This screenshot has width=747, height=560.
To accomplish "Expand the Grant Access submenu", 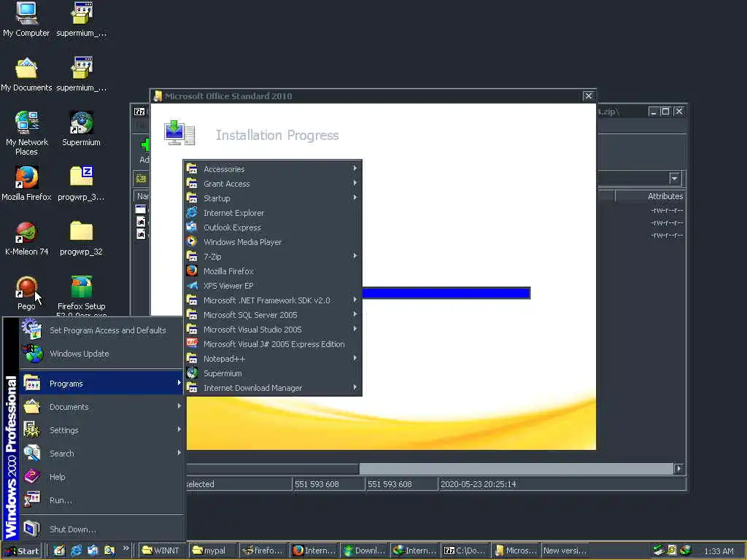I will point(273,184).
